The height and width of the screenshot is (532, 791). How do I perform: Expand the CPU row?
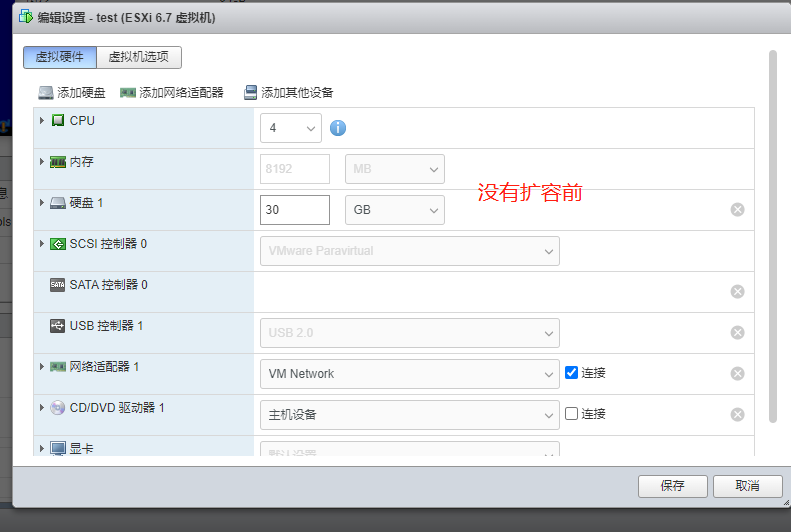[42, 121]
